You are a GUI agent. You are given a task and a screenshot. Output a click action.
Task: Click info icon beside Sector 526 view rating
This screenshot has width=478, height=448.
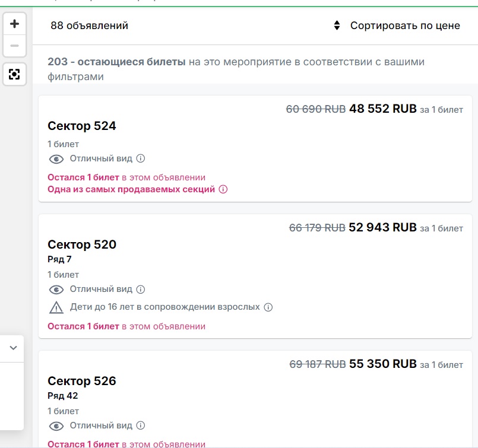(141, 425)
